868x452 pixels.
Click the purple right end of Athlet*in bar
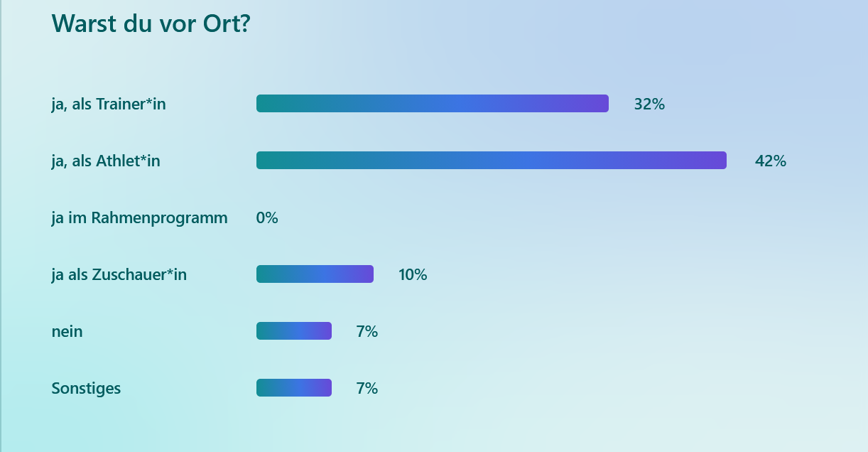(x=717, y=161)
